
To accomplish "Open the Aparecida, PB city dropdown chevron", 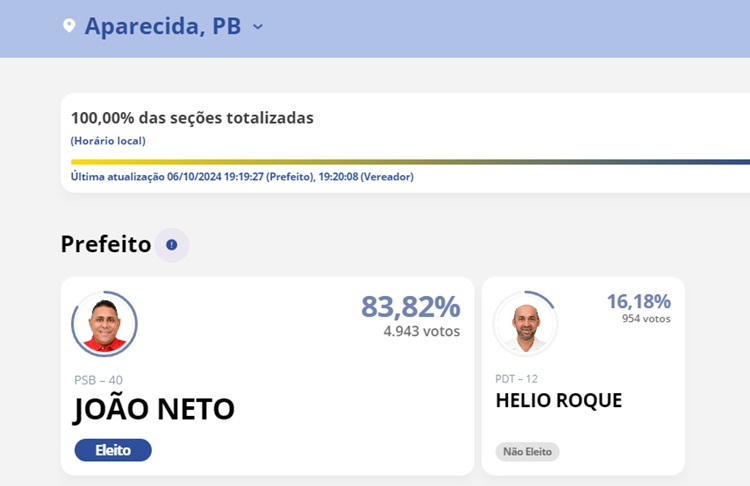I will tap(258, 27).
